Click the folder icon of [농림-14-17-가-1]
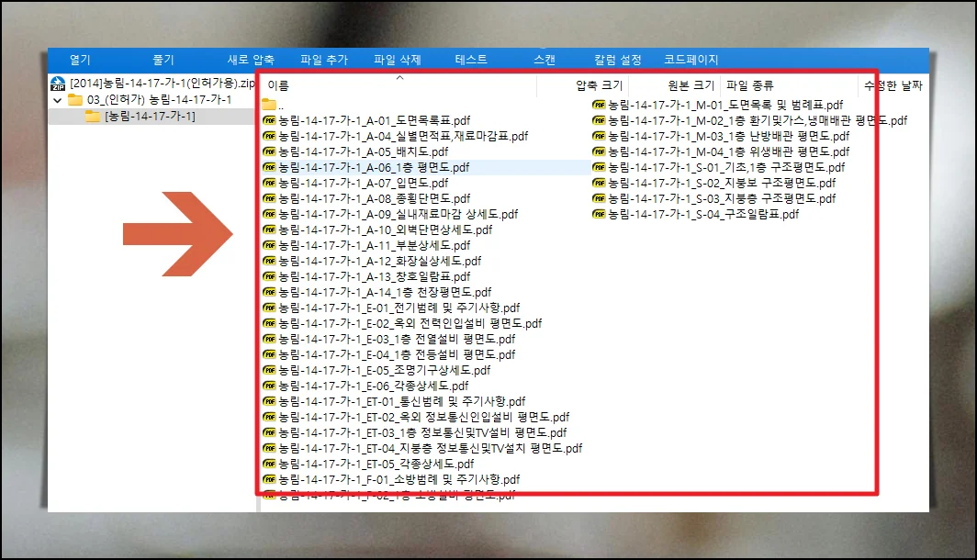 92,117
